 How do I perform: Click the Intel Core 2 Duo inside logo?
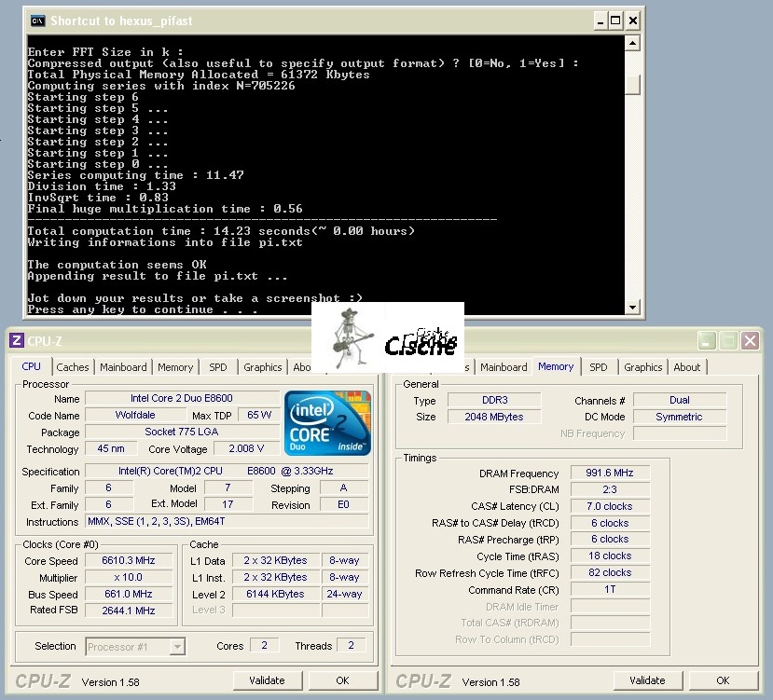click(x=327, y=423)
